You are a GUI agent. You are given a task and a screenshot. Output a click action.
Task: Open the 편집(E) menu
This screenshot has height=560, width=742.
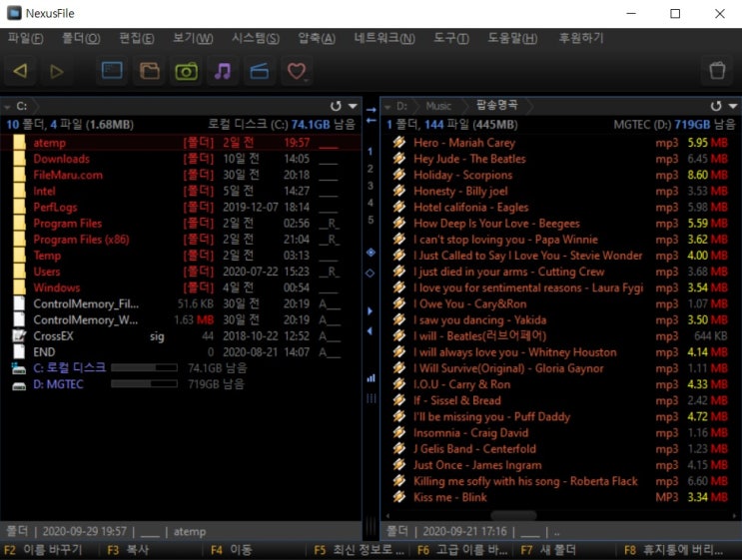click(136, 38)
